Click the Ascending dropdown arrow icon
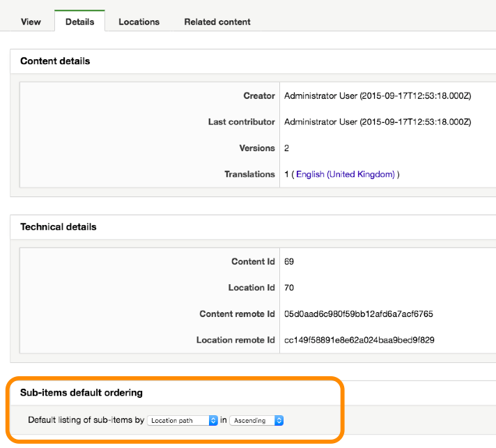496x448 pixels. [279, 420]
